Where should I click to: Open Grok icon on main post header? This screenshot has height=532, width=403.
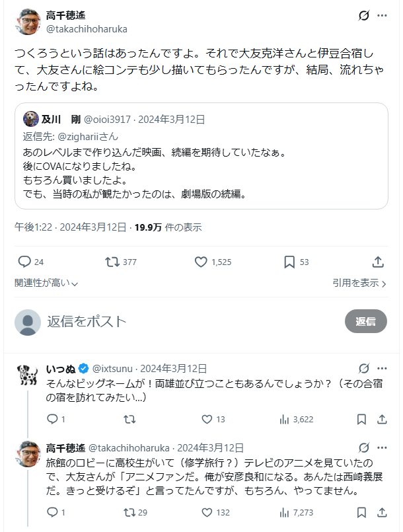[x=363, y=16]
